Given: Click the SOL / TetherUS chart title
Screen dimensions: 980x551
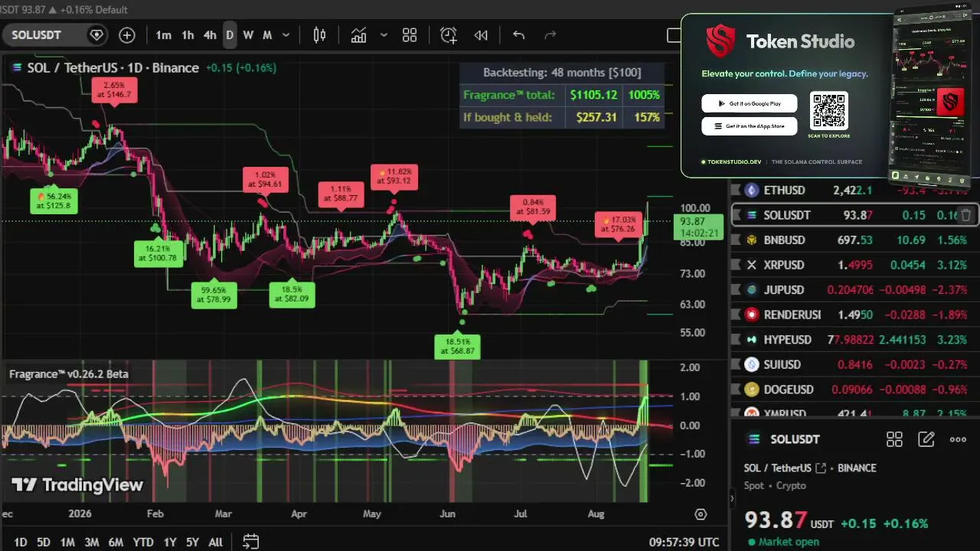Looking at the screenshot, I should [x=113, y=67].
